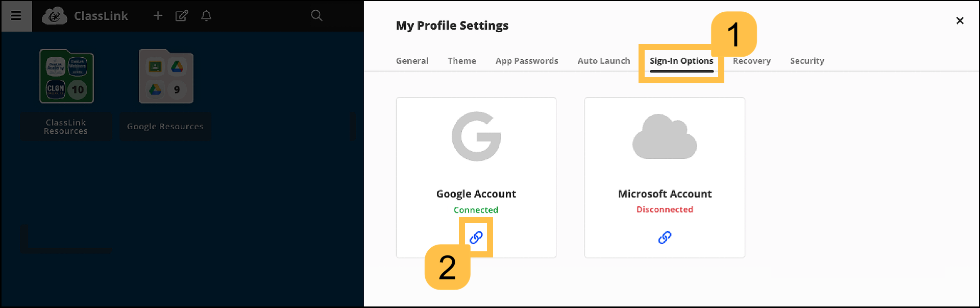Click the Microsoft Account link icon

[665, 238]
